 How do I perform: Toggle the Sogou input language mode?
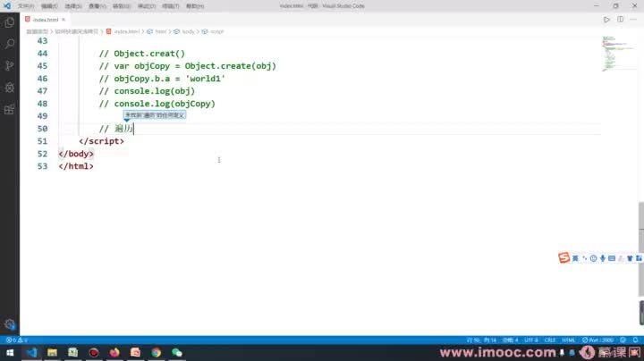pos(575,258)
